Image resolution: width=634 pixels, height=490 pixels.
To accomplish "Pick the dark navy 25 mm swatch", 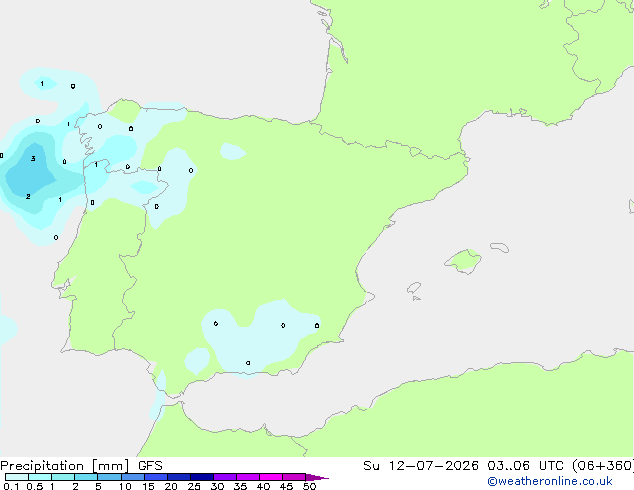I will (x=202, y=477).
